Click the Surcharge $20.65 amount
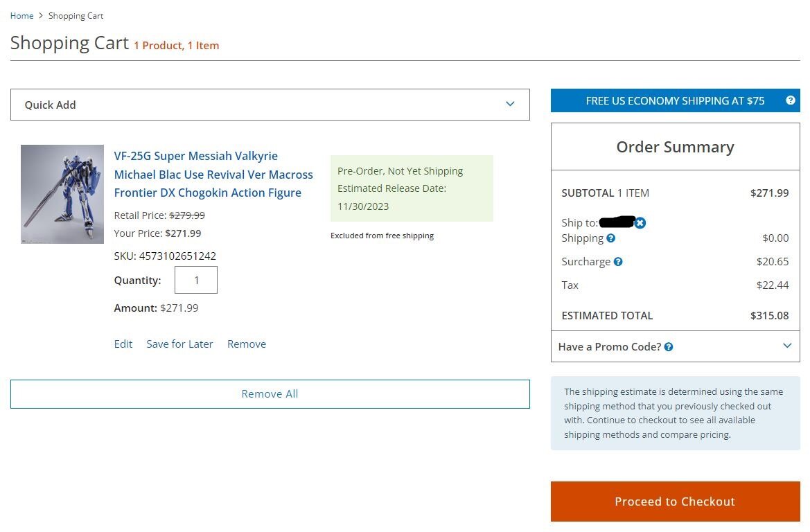 tap(773, 261)
